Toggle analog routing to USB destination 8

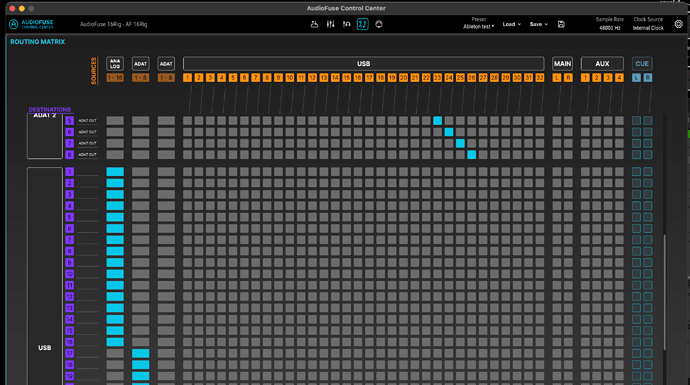[x=115, y=251]
